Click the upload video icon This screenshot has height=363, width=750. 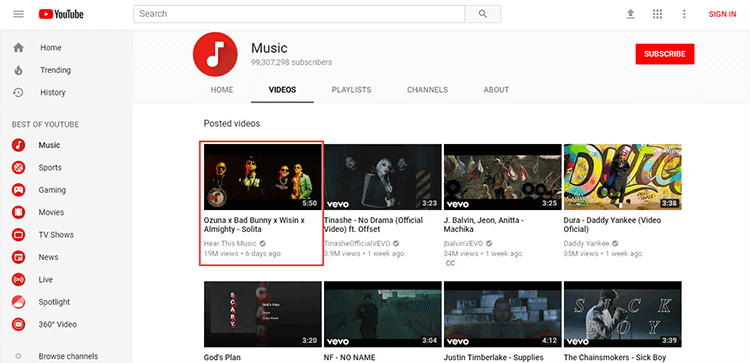coord(631,14)
